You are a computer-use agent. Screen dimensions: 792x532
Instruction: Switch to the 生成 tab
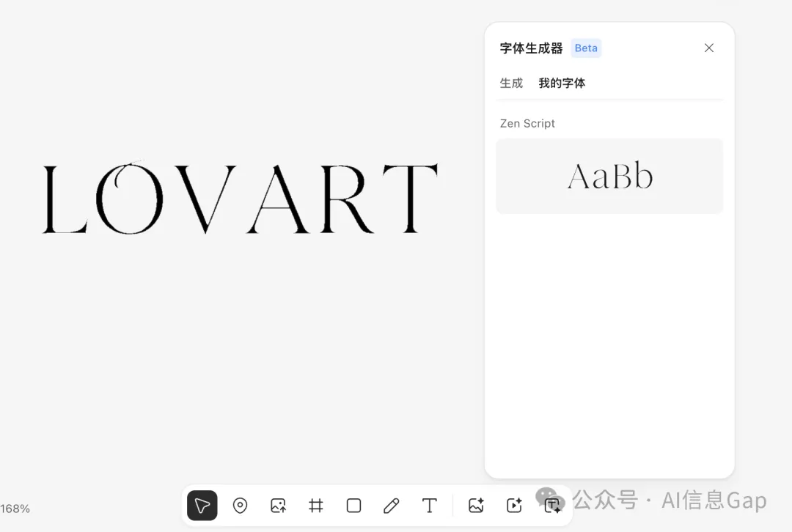click(x=511, y=84)
